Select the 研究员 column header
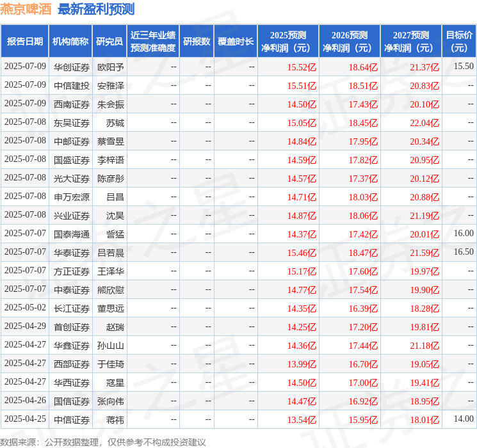 pos(109,42)
